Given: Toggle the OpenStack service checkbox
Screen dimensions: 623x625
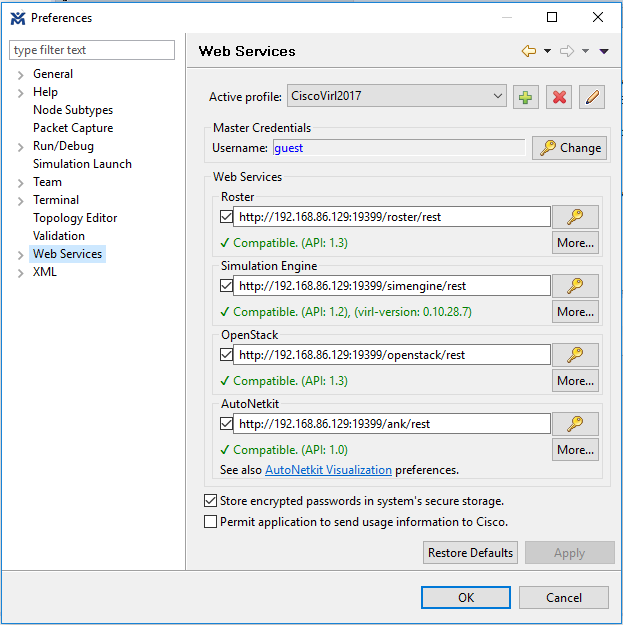Looking at the screenshot, I should coord(226,355).
